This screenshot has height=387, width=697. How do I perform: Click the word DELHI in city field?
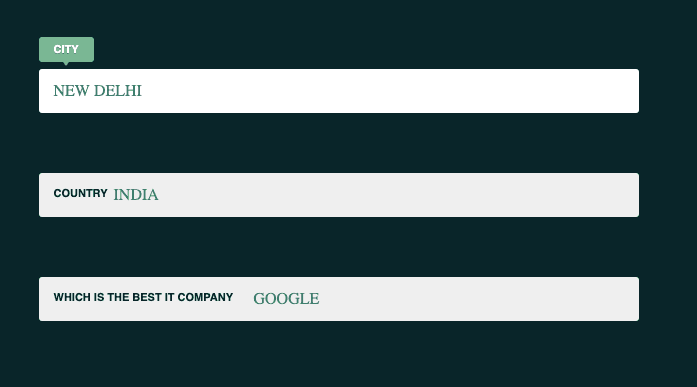point(118,91)
